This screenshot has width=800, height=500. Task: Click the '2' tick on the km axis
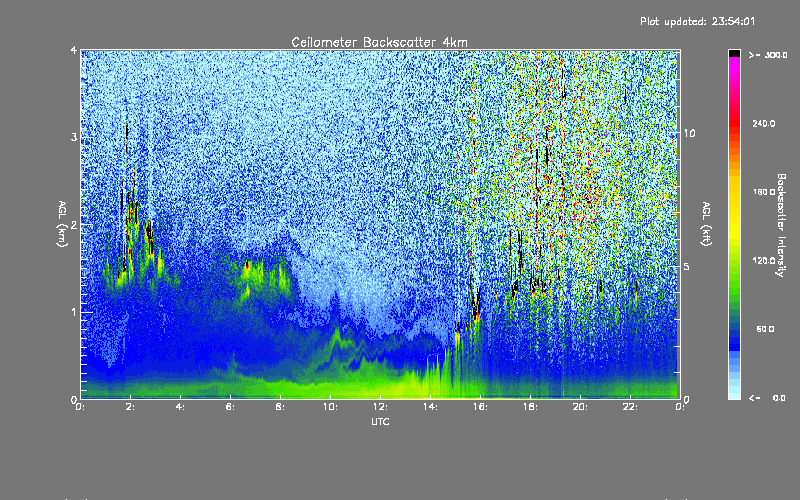point(74,224)
